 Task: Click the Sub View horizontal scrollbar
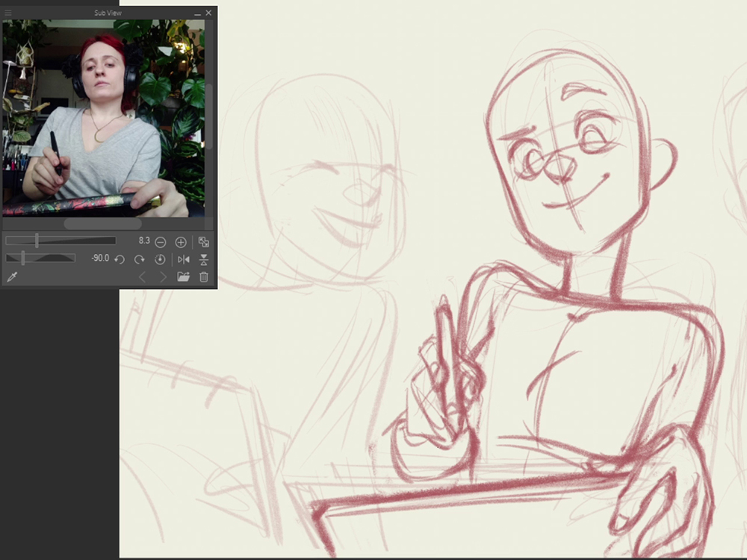(x=102, y=224)
